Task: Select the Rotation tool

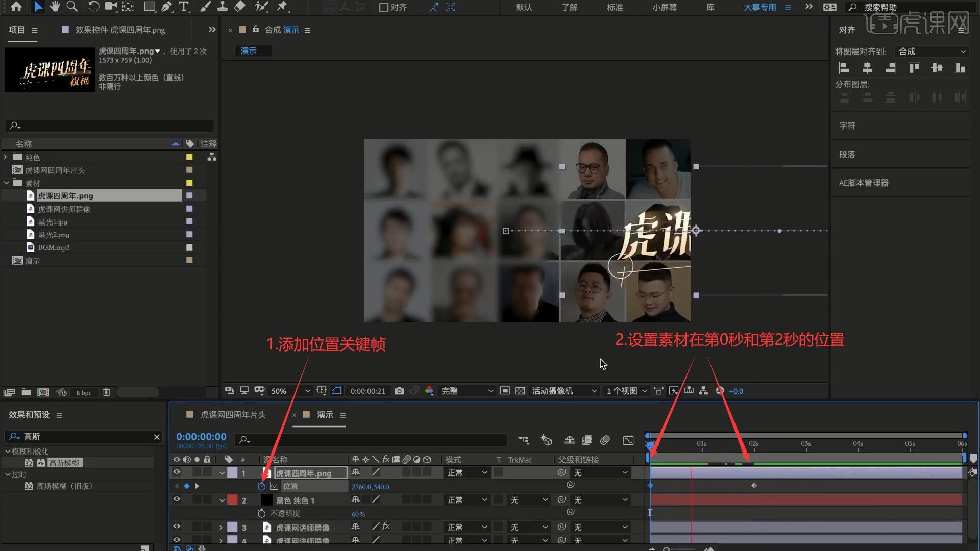Action: (x=93, y=7)
